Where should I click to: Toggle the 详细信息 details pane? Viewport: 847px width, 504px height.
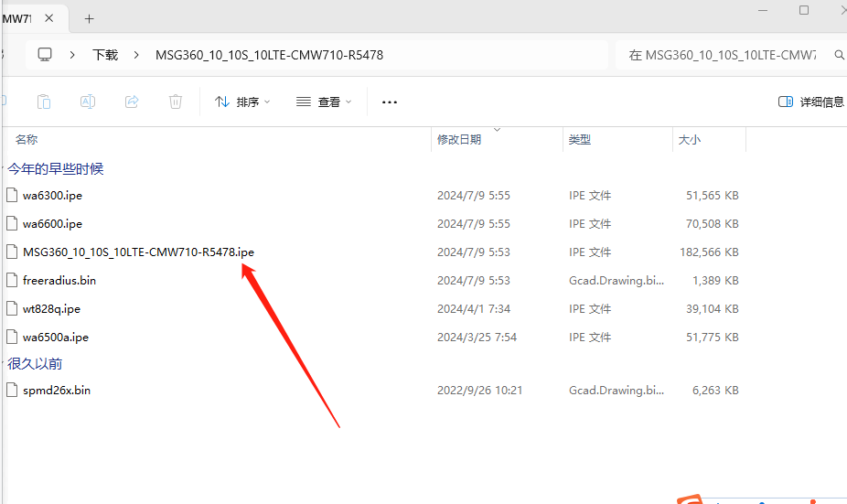click(x=810, y=102)
